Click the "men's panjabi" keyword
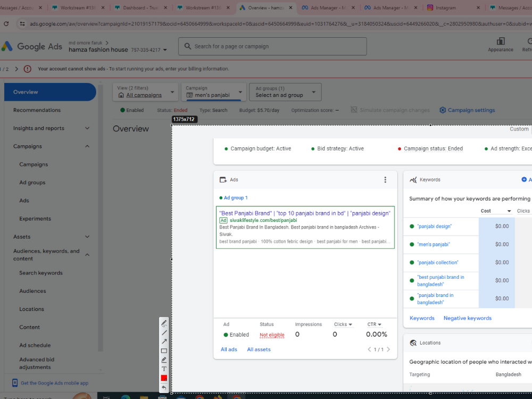 click(x=434, y=244)
